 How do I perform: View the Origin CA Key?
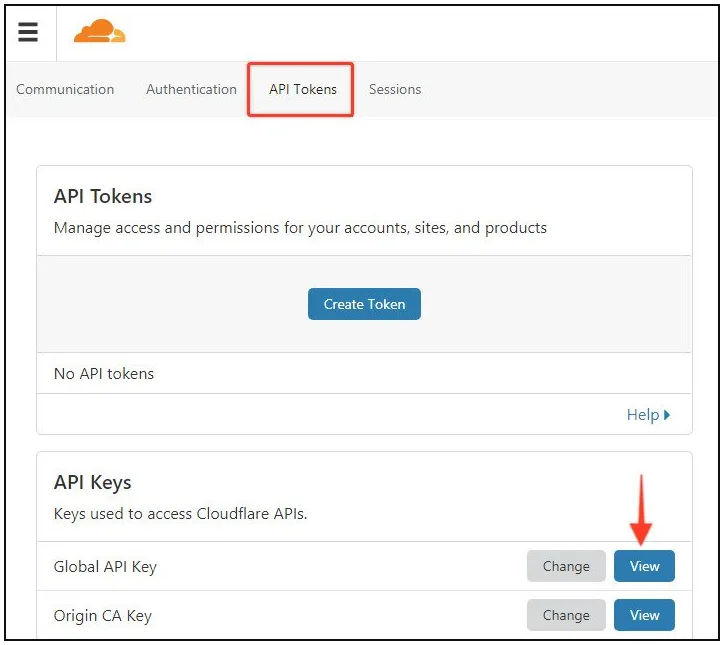pyautogui.click(x=644, y=615)
